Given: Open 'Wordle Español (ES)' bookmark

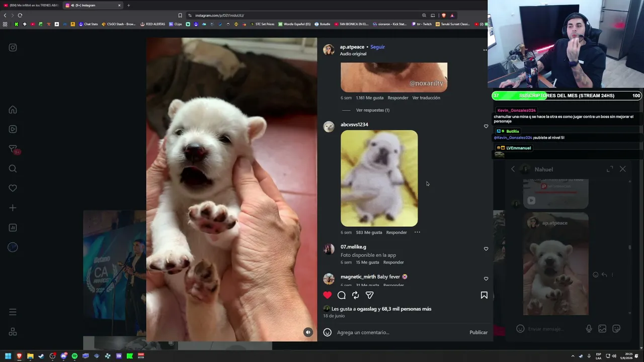Looking at the screenshot, I should [x=294, y=24].
